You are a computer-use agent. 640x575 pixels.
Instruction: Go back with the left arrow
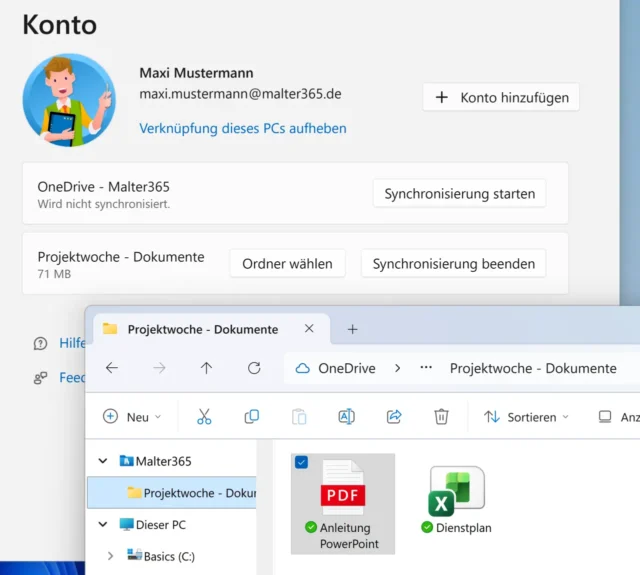[x=112, y=368]
